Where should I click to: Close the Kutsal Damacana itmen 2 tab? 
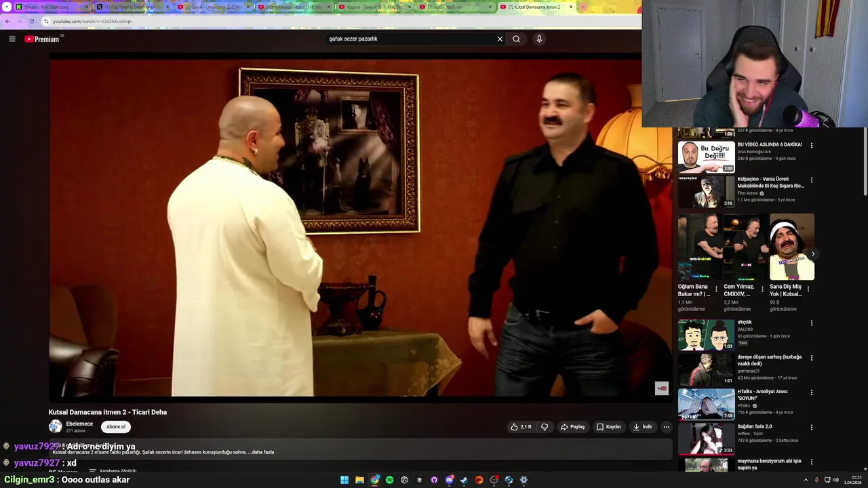coord(570,7)
